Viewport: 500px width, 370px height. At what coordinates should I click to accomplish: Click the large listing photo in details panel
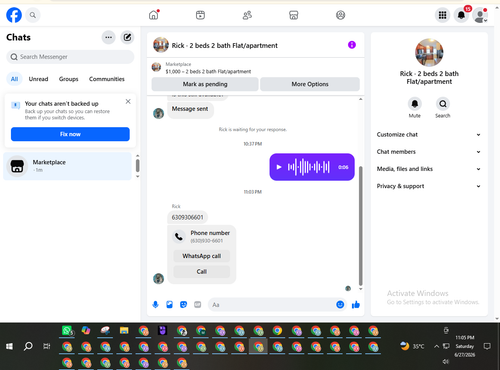[429, 53]
